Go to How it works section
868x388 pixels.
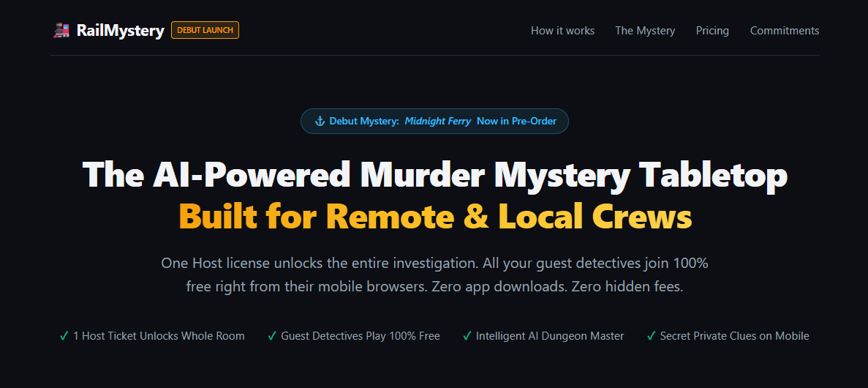click(562, 31)
